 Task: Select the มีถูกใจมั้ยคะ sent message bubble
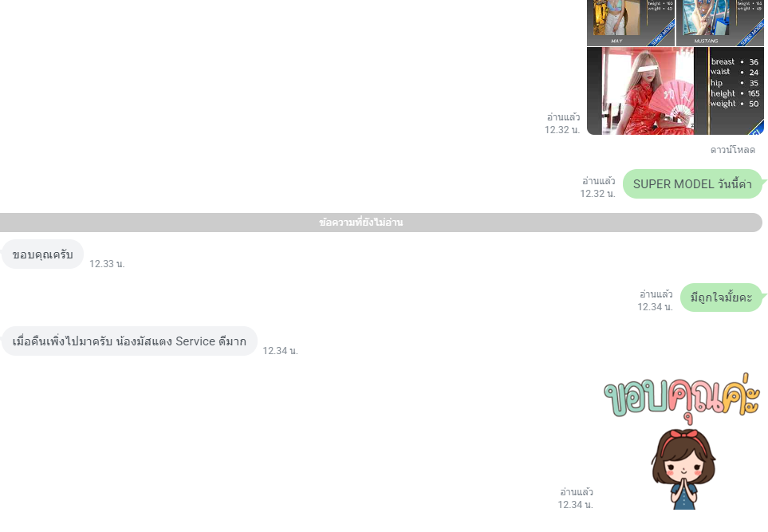721,298
